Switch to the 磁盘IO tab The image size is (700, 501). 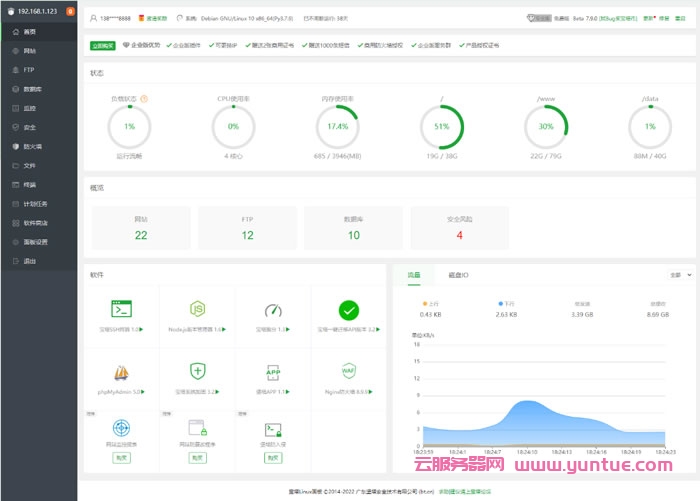coord(459,274)
